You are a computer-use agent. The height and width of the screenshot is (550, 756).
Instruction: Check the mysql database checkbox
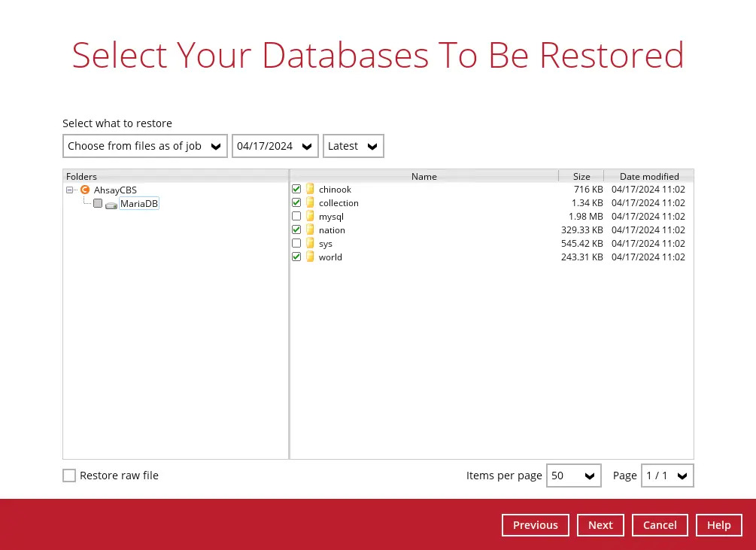click(296, 217)
